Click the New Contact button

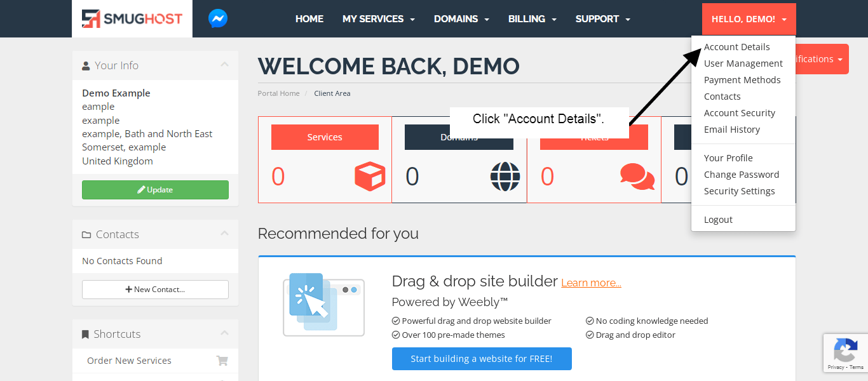click(x=155, y=290)
